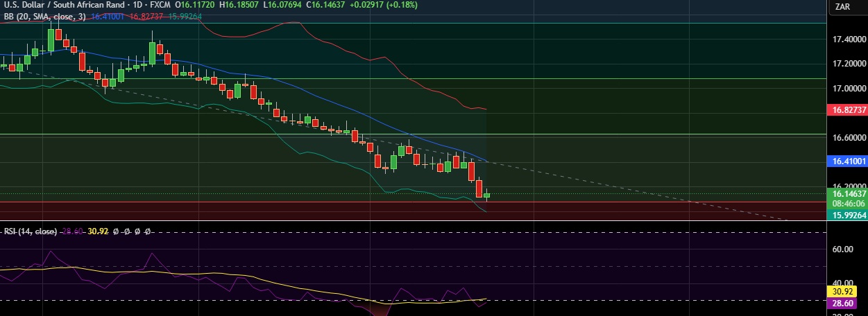This screenshot has width=868, height=316.
Task: Click the 17.40000 price scale tick
Action: click(x=846, y=40)
